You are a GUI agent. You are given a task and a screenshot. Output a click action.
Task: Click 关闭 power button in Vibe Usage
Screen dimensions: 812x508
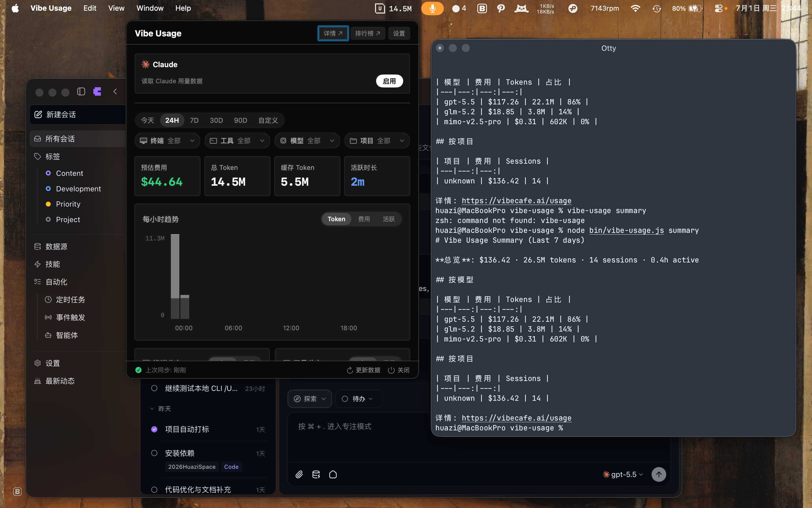[399, 370]
